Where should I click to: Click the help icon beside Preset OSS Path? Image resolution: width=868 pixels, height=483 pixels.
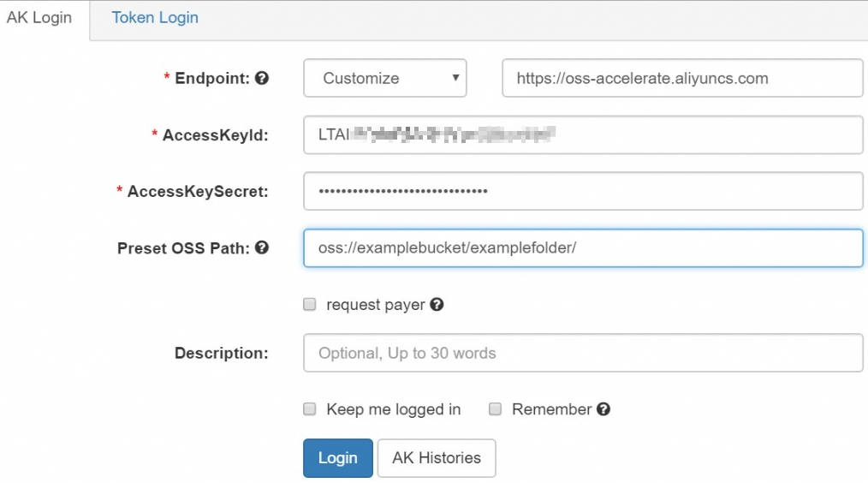pyautogui.click(x=263, y=247)
